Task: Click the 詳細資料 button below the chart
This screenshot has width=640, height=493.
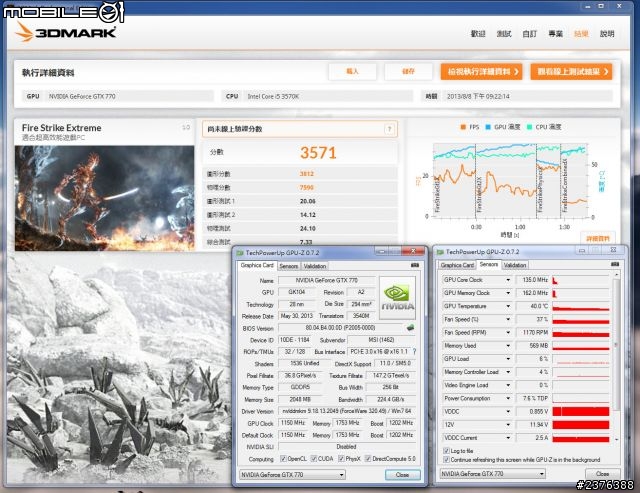Action: [x=598, y=238]
